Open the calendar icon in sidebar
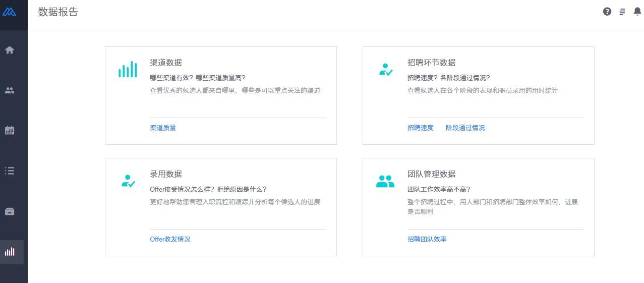This screenshot has width=644, height=283. click(x=10, y=130)
